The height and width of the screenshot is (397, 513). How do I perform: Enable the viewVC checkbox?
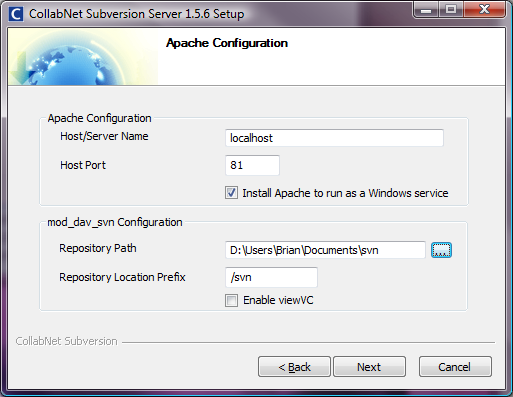click(231, 300)
